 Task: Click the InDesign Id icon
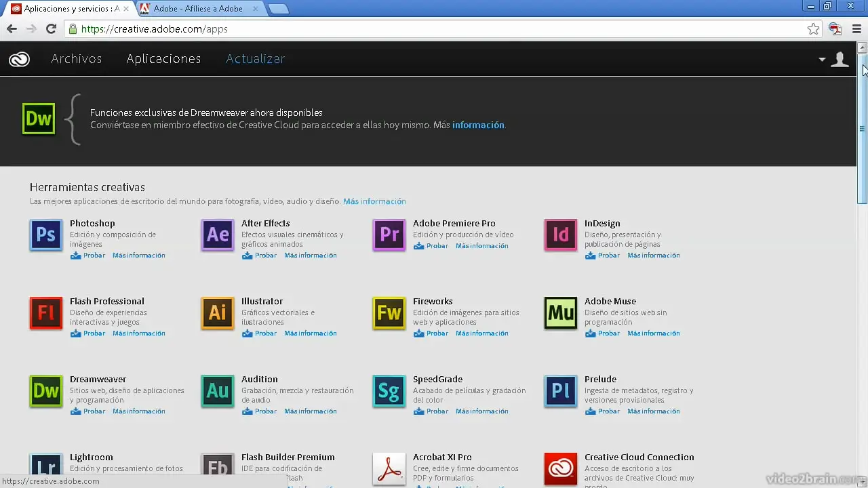click(561, 235)
